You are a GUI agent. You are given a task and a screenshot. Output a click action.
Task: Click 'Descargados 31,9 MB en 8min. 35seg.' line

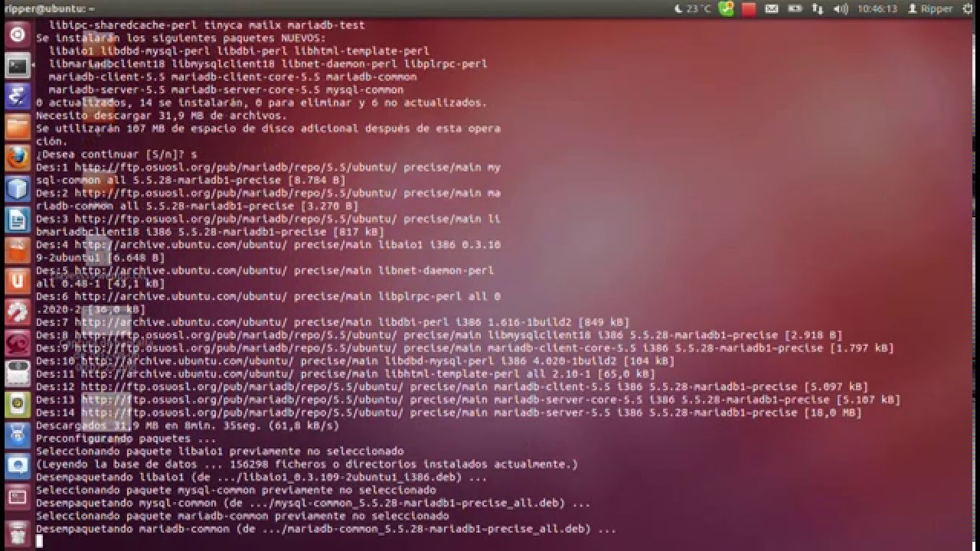[188, 425]
